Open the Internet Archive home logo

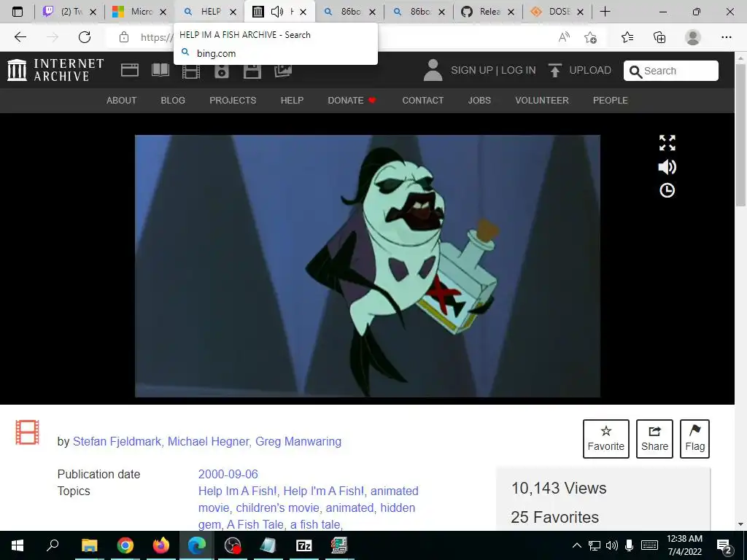55,70
